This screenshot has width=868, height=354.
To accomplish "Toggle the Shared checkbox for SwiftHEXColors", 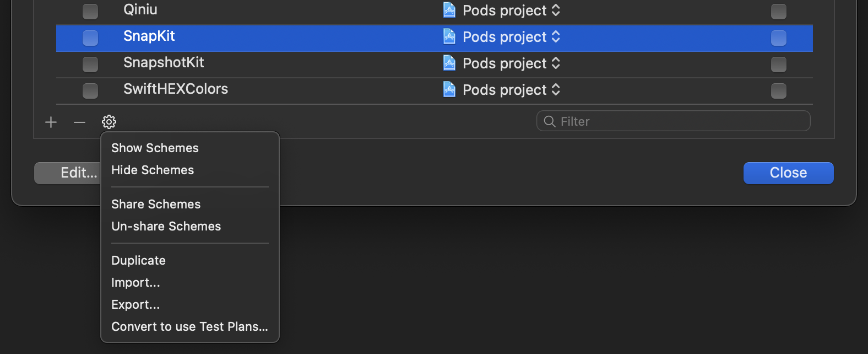I will pos(778,90).
